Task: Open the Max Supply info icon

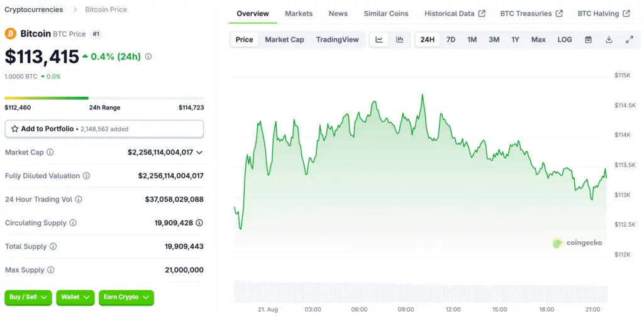Action: pos(50,270)
